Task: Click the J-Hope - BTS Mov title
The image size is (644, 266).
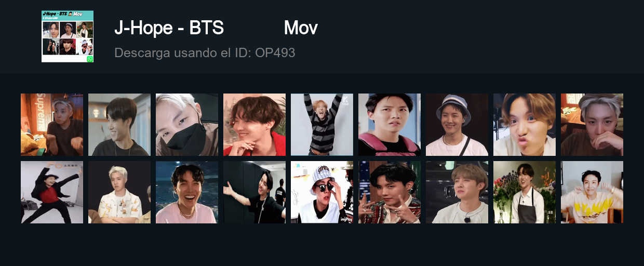Action: pos(216,28)
